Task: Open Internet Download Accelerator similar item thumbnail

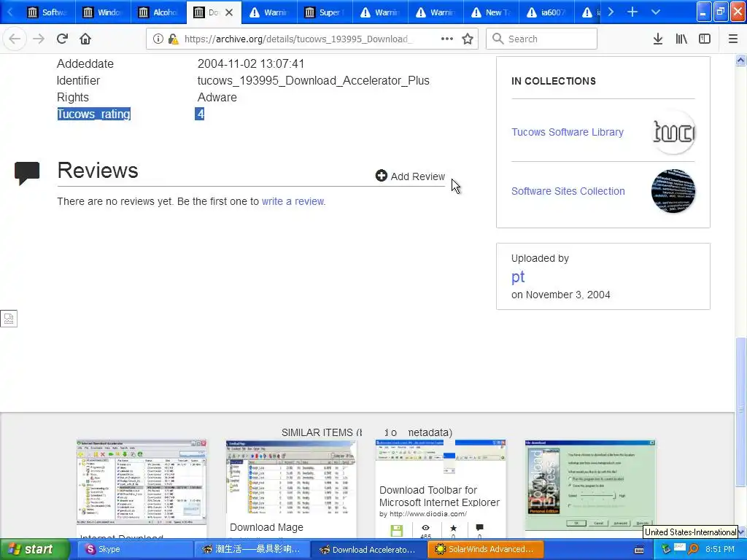Action: (142, 481)
